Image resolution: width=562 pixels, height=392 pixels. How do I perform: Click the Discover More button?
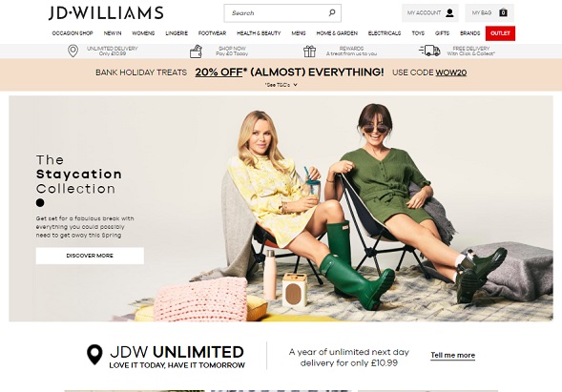(x=90, y=256)
